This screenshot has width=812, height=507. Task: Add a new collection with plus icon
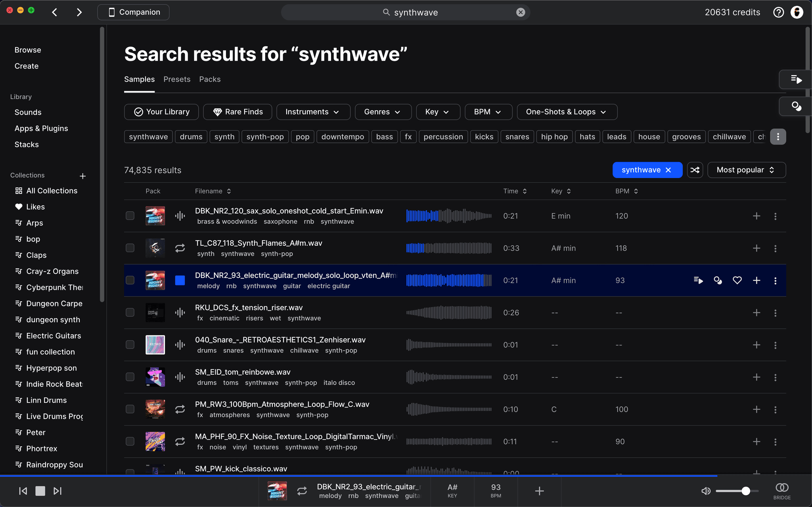click(82, 176)
